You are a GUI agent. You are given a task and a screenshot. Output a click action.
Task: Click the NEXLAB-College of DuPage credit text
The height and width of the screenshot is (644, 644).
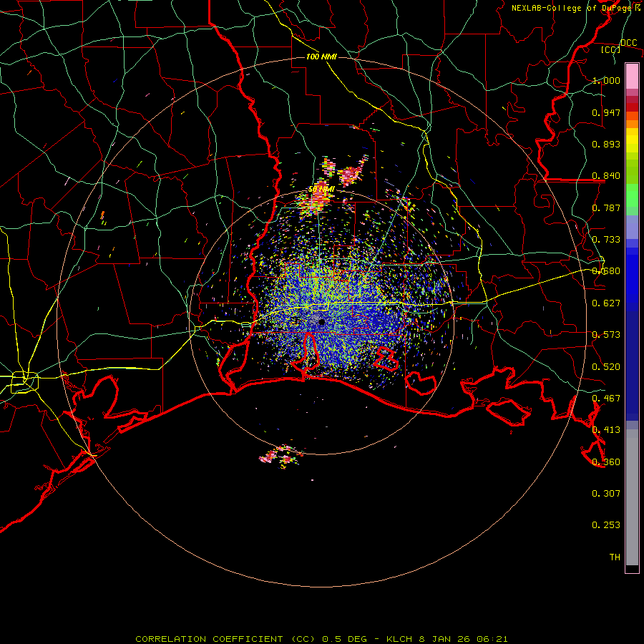[x=572, y=8]
